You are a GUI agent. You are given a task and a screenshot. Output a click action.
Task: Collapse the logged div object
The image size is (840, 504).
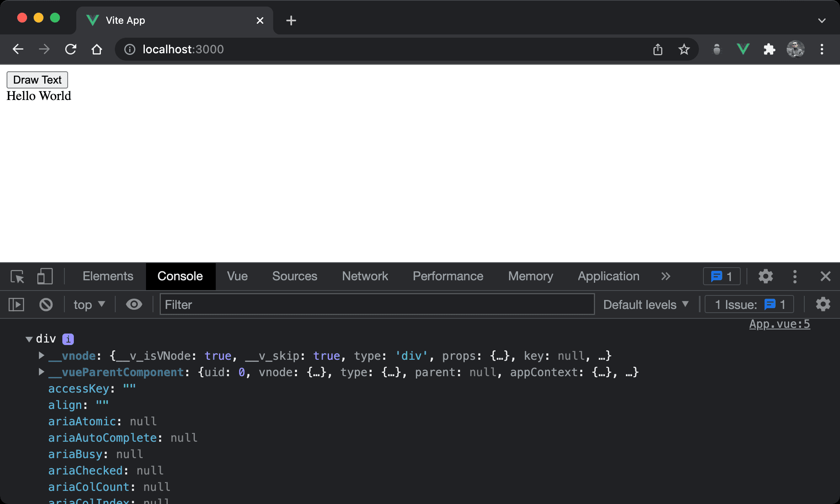(x=29, y=339)
